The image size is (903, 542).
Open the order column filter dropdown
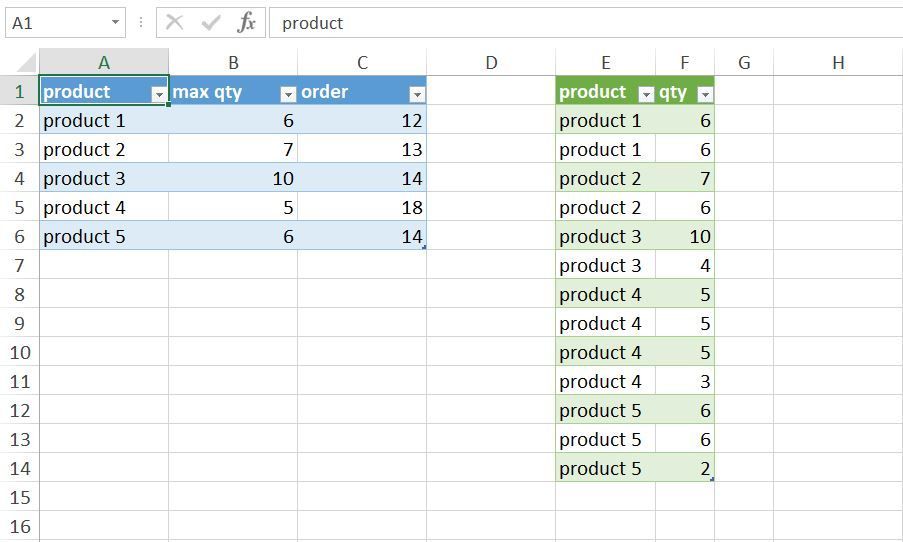click(417, 94)
